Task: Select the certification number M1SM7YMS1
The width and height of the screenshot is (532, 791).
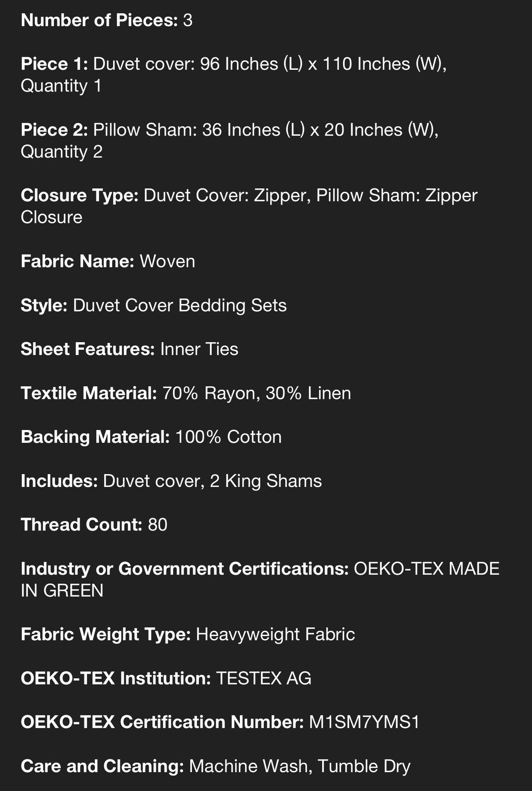Action: (x=364, y=722)
